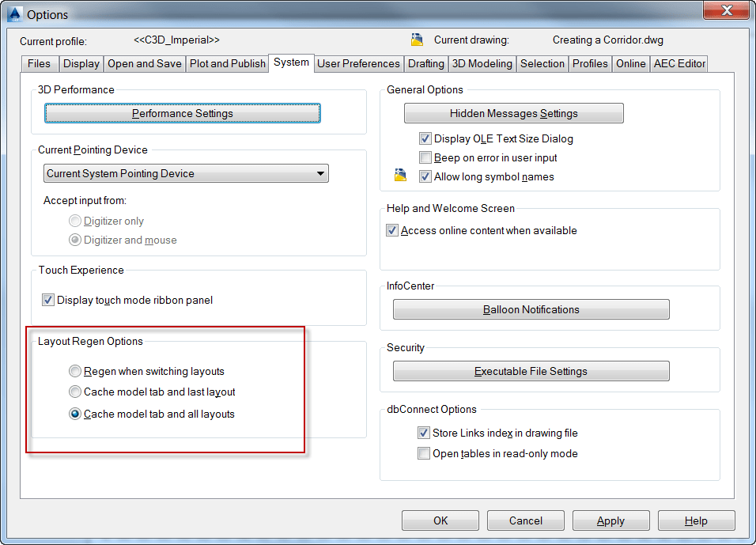The image size is (756, 545).
Task: Open the 3D Modeling tab
Action: 482,63
